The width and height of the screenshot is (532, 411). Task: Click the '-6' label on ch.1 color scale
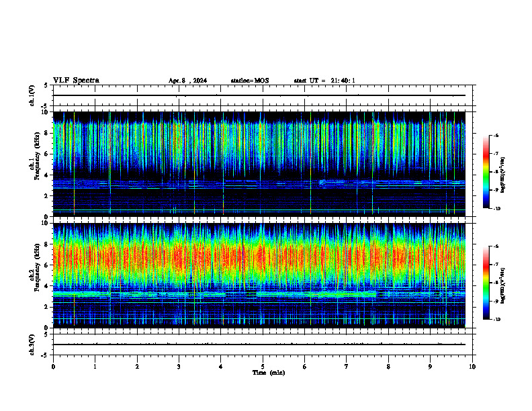pyautogui.click(x=496, y=136)
